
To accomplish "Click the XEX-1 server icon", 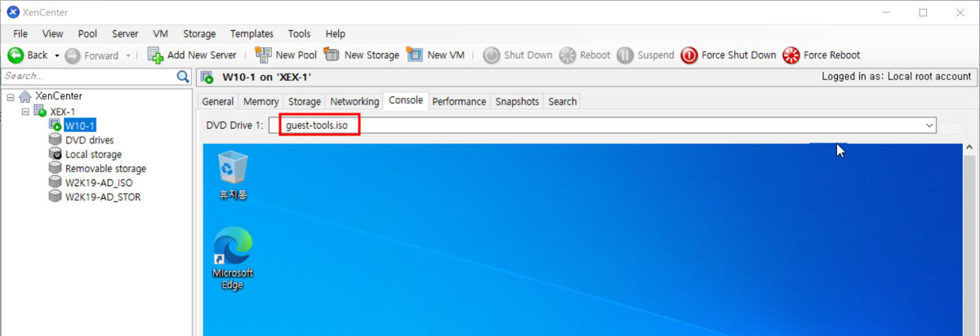I will tap(40, 111).
